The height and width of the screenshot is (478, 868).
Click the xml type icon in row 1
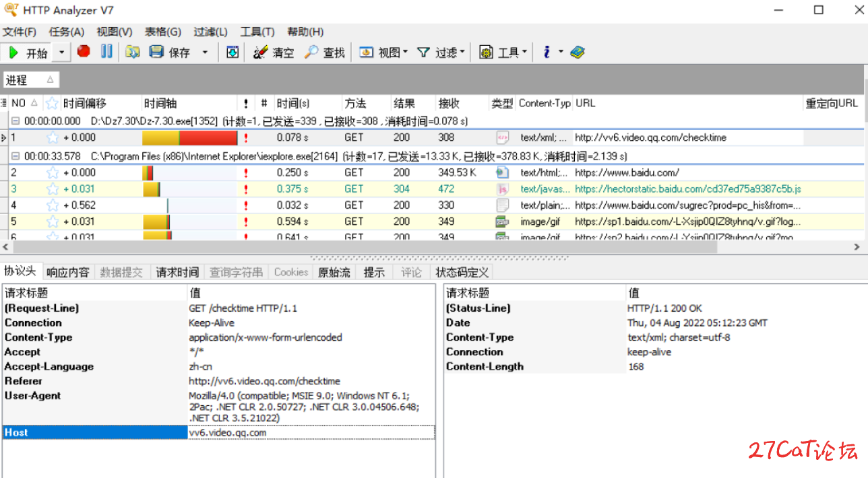503,137
